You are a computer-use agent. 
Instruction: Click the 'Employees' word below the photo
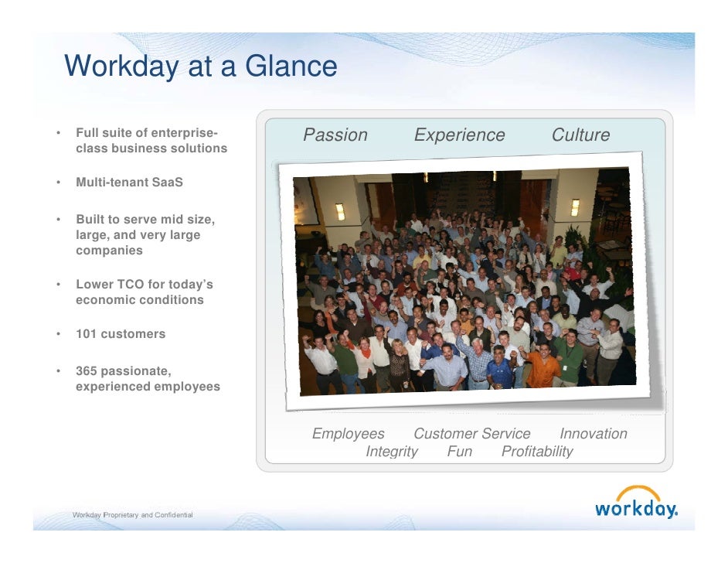point(349,433)
